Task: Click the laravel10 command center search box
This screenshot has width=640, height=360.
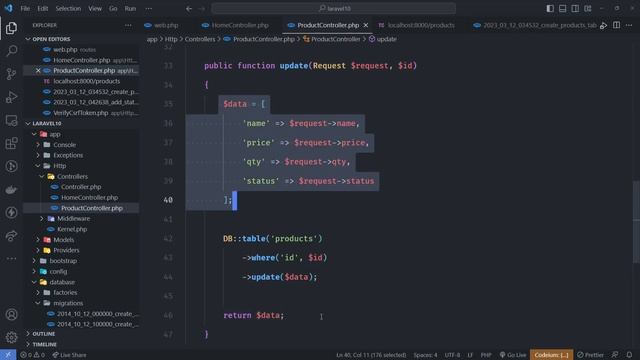Action: coord(333,8)
